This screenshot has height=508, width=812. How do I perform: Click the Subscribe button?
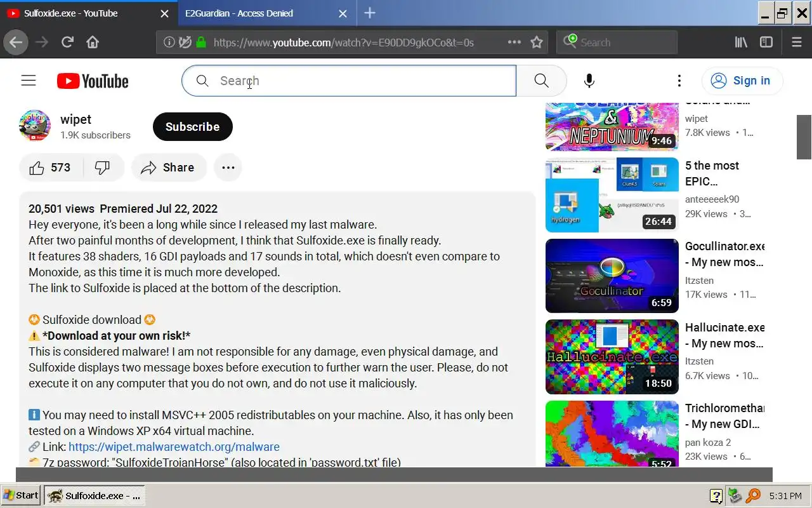tap(193, 126)
